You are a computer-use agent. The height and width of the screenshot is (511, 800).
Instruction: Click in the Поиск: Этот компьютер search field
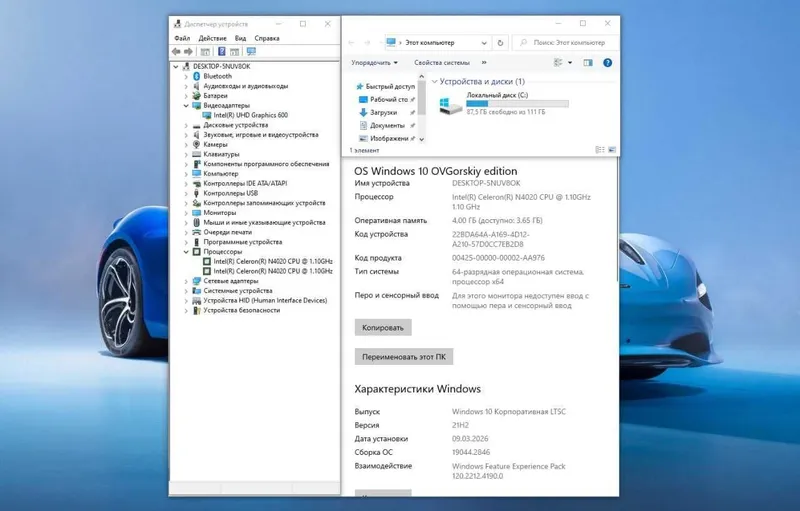(x=566, y=43)
